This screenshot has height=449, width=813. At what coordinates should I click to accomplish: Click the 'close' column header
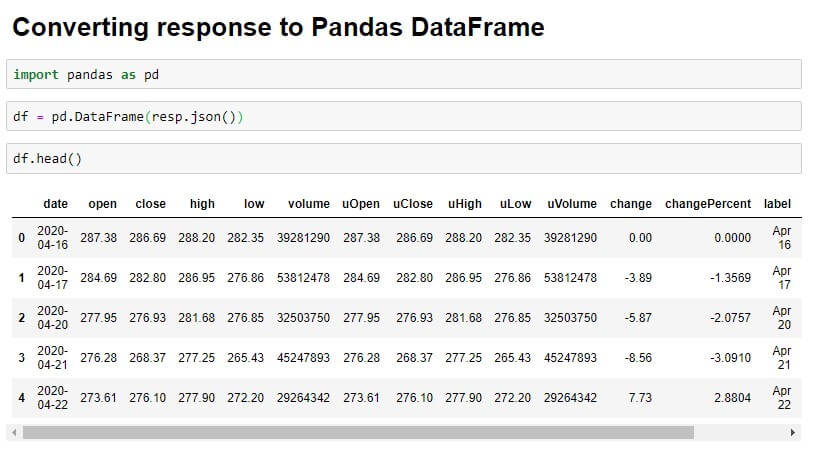tap(150, 204)
